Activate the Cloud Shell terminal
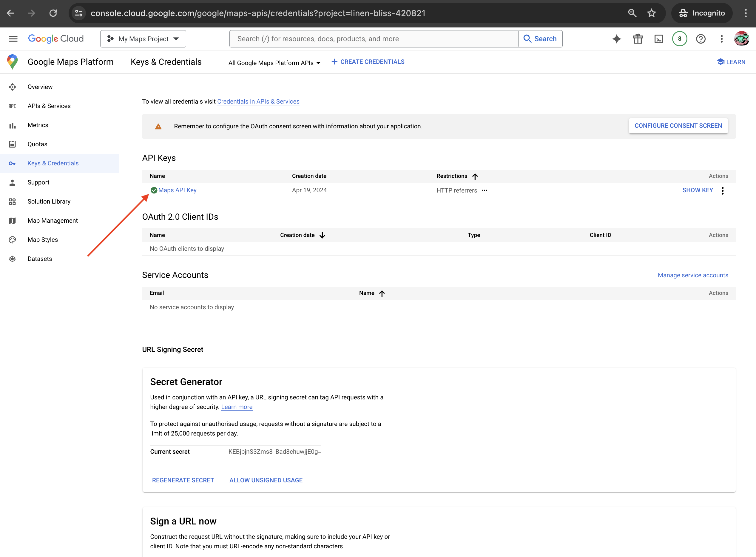 (659, 39)
